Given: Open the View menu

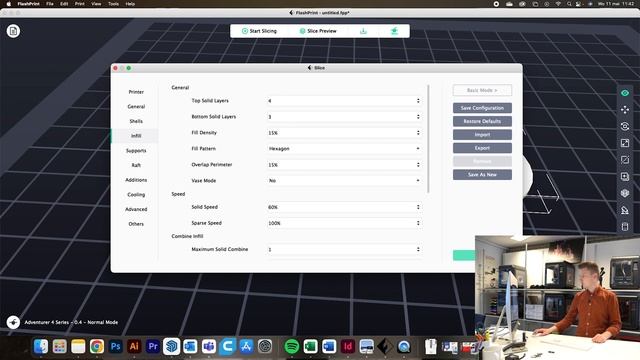Looking at the screenshot, I should click(96, 4).
